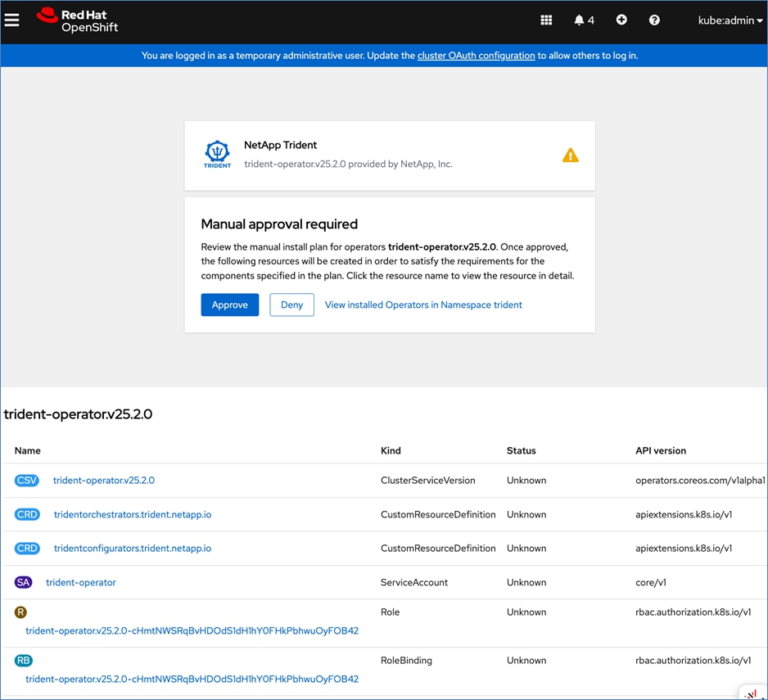Click the Red Hat OpenShift logo
The width and height of the screenshot is (768, 700).
[x=78, y=20]
